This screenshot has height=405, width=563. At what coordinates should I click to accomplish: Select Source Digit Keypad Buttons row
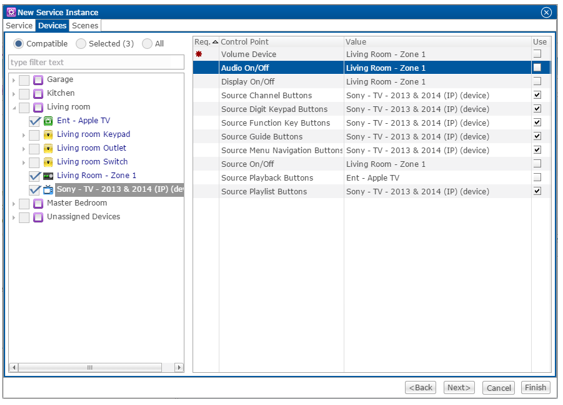pyautogui.click(x=372, y=109)
